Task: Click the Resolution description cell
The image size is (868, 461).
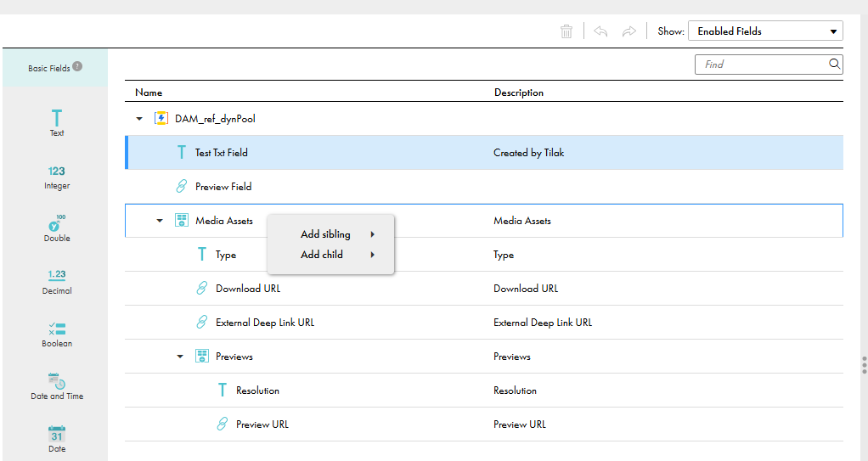Action: click(515, 391)
